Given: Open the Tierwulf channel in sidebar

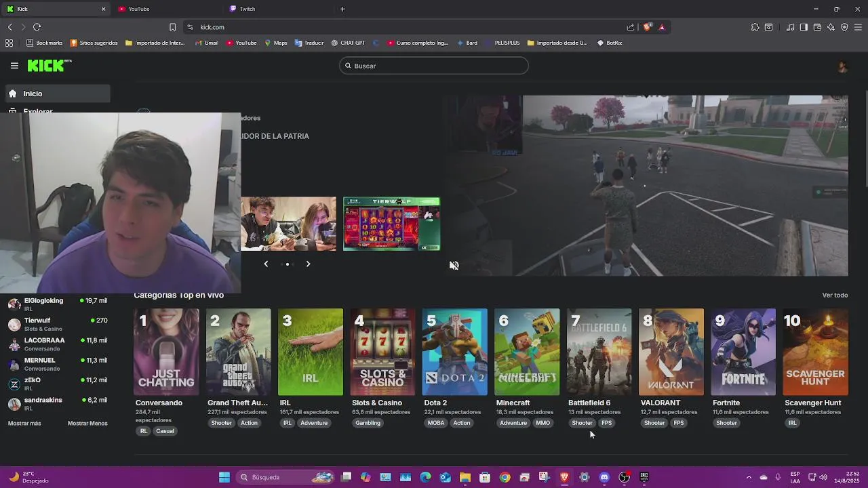Looking at the screenshot, I should (58, 324).
